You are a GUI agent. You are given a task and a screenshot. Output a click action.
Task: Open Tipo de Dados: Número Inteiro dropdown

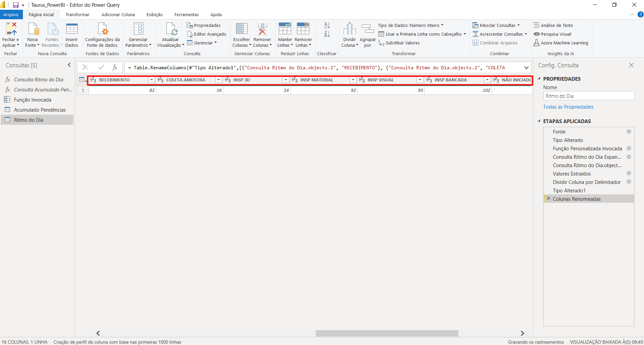tap(411, 25)
